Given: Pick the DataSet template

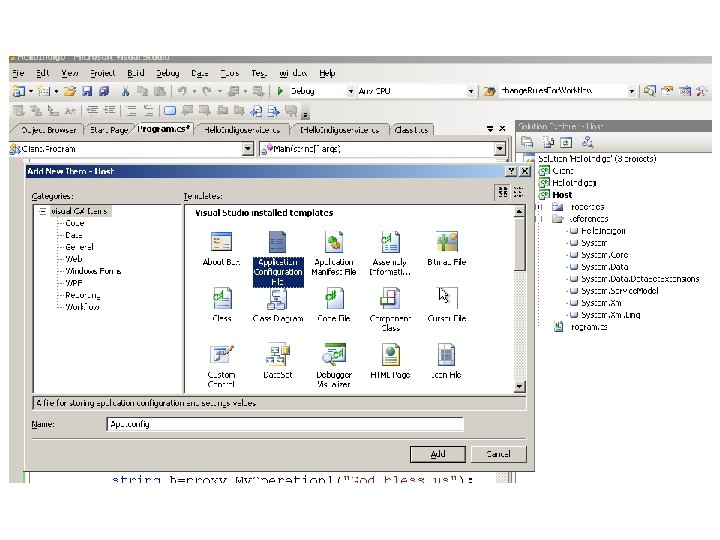Looking at the screenshot, I should (x=278, y=361).
